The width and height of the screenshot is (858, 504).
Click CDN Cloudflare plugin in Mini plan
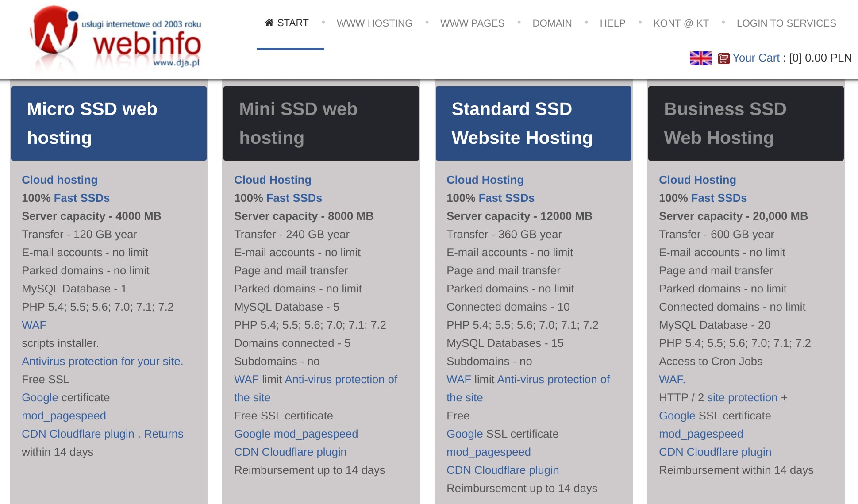coord(290,452)
